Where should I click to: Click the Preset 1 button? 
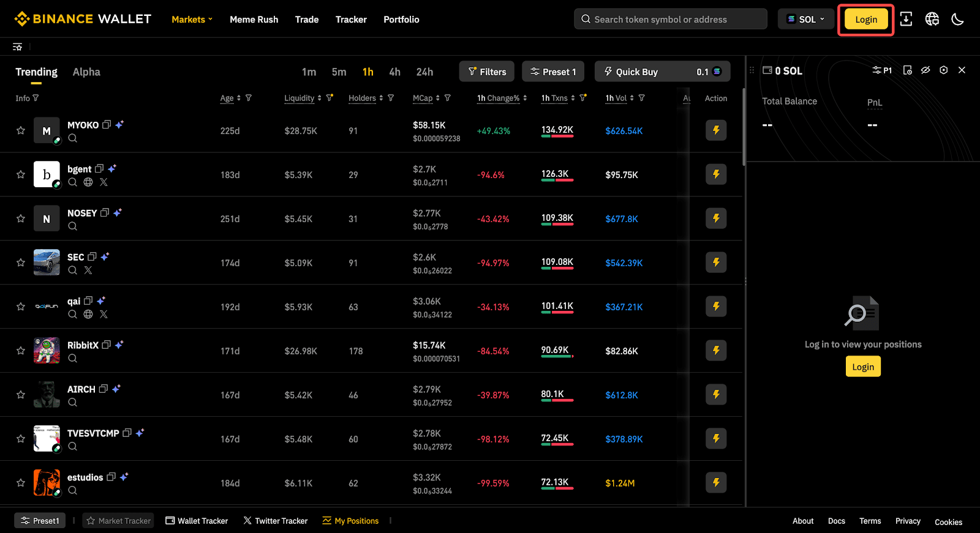tap(553, 72)
